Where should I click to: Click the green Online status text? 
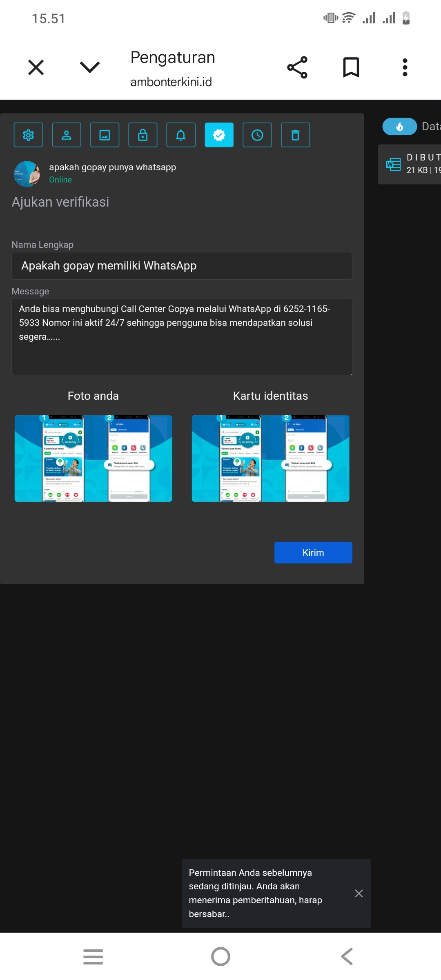click(60, 180)
